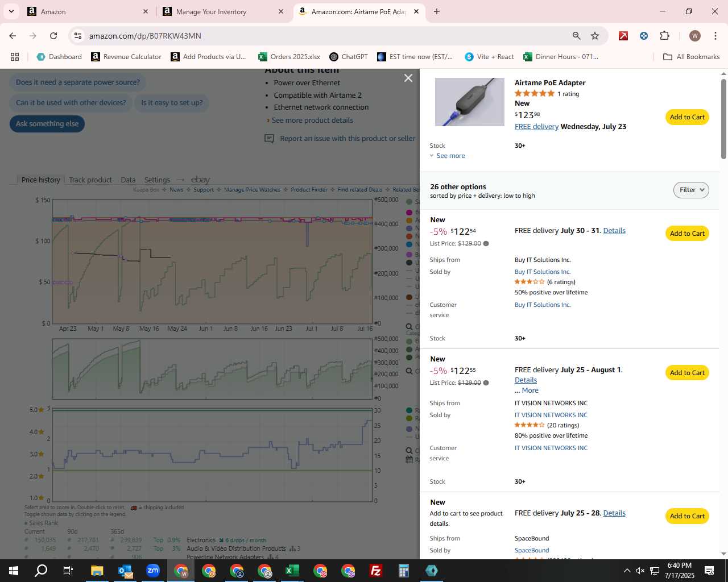This screenshot has height=582, width=728.
Task: Open Windows taskbar search
Action: click(x=41, y=571)
